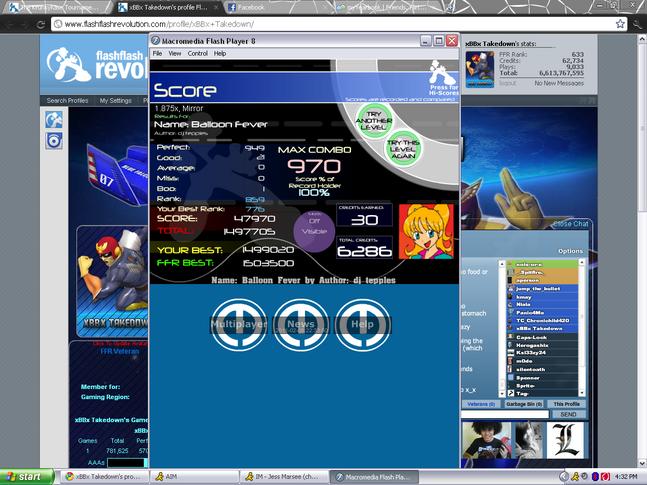Click the browser bookmark star icon
The width and height of the screenshot is (647, 485).
[620, 24]
